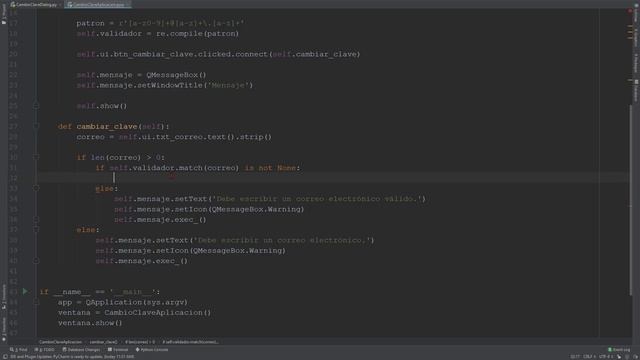Click on 'cambiar_clave' in the def line
The image size is (640, 360).
107,127
